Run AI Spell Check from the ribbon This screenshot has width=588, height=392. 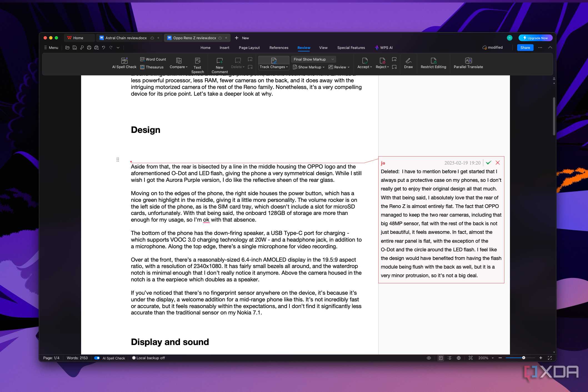click(x=124, y=63)
